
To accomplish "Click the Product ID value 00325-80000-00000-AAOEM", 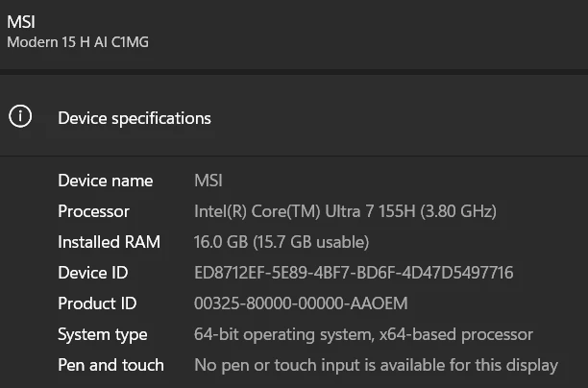I will 301,303.
